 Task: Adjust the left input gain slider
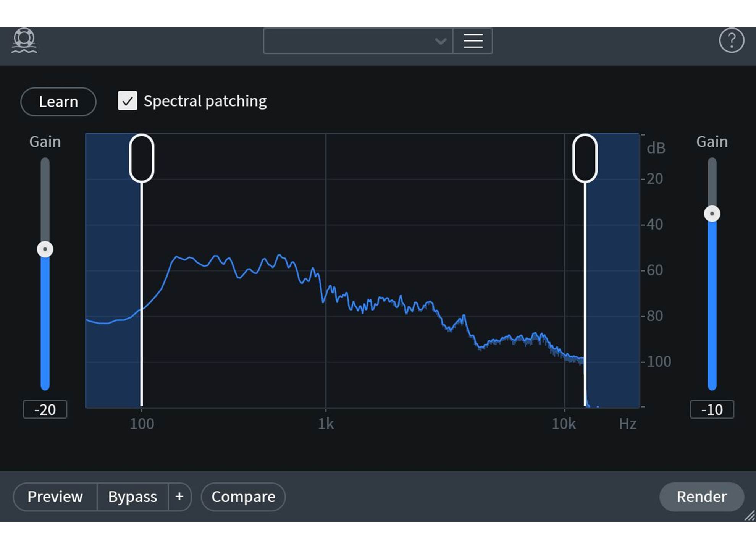pyautogui.click(x=45, y=249)
